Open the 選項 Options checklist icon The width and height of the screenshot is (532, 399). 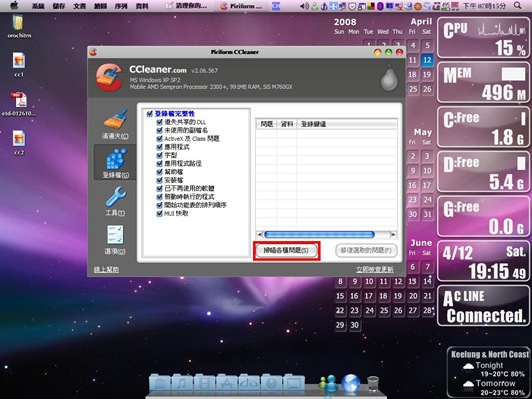115,239
